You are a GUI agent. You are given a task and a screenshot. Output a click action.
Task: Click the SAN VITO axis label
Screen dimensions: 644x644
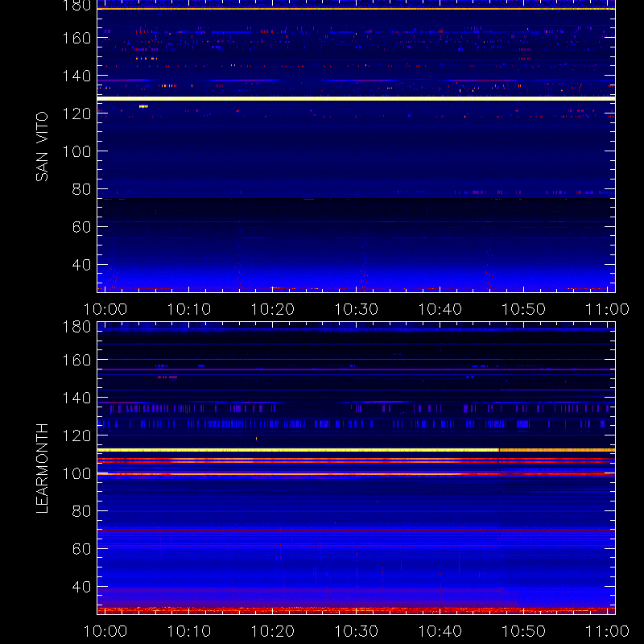(42, 147)
